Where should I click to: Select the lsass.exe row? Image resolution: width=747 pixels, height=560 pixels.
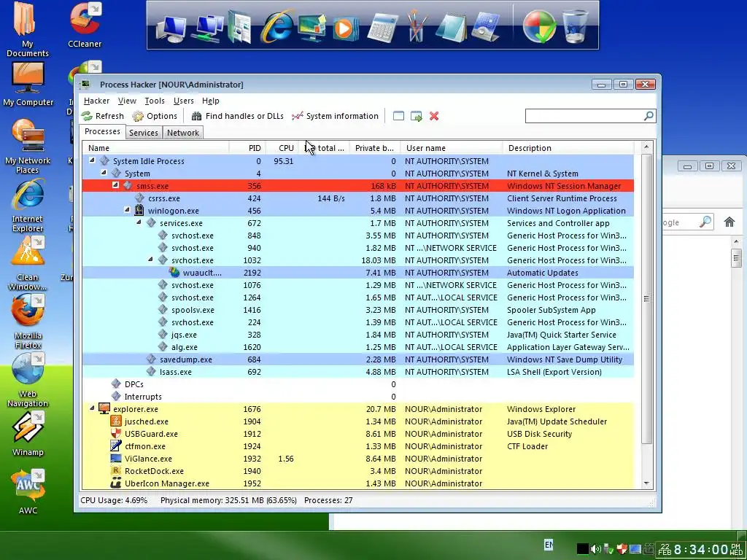(x=357, y=372)
